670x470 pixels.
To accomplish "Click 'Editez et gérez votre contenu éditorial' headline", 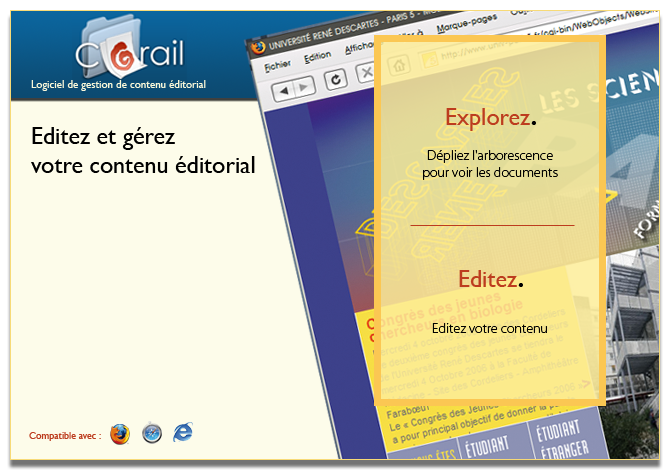I will 143,150.
